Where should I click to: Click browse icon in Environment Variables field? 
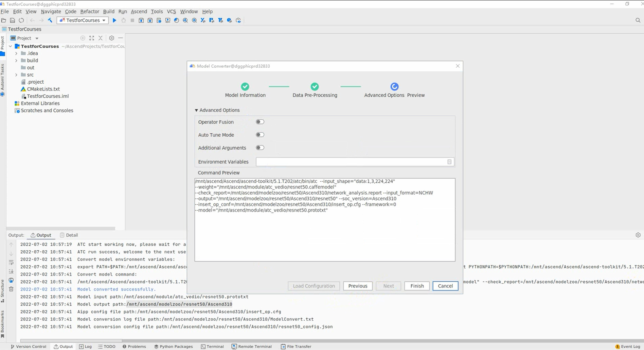[449, 162]
